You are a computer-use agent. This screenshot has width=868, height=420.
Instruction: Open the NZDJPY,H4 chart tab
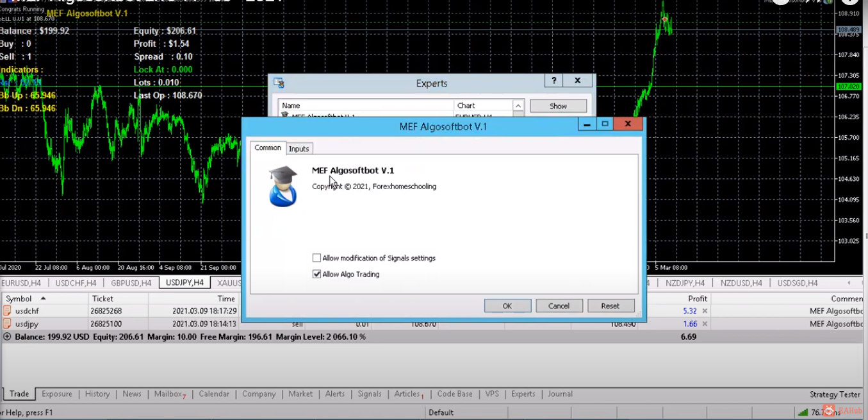pyautogui.click(x=685, y=283)
